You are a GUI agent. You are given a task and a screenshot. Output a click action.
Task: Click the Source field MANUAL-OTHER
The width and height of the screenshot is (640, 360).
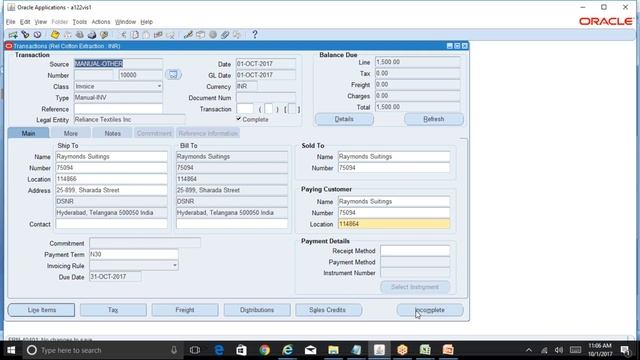[x=118, y=64]
